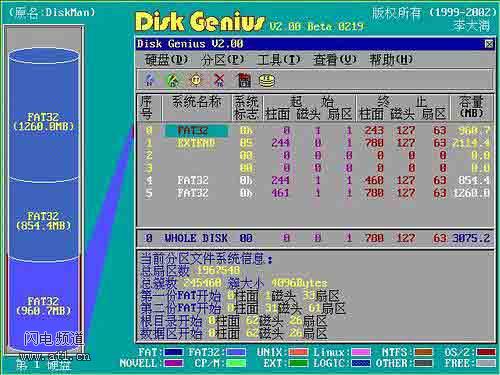This screenshot has height=375, width=500.
Task: Click the FAT32 legend color swatch
Action: (x=236, y=352)
